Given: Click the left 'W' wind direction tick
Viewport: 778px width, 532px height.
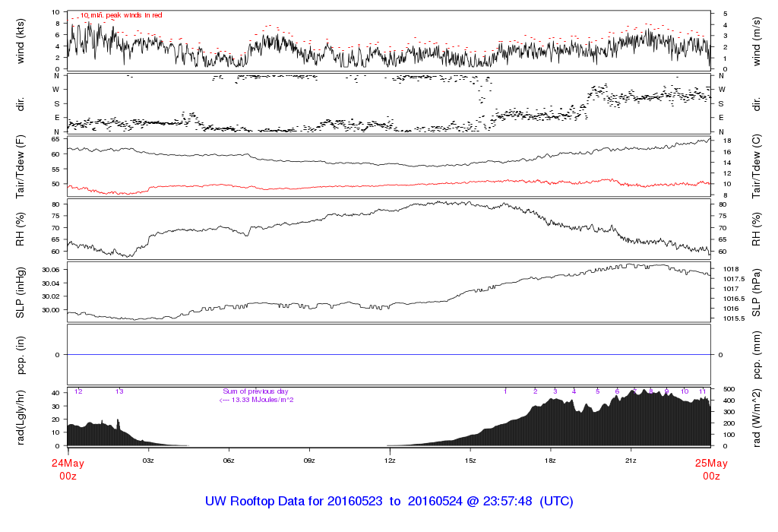Looking at the screenshot, I should pos(56,90).
